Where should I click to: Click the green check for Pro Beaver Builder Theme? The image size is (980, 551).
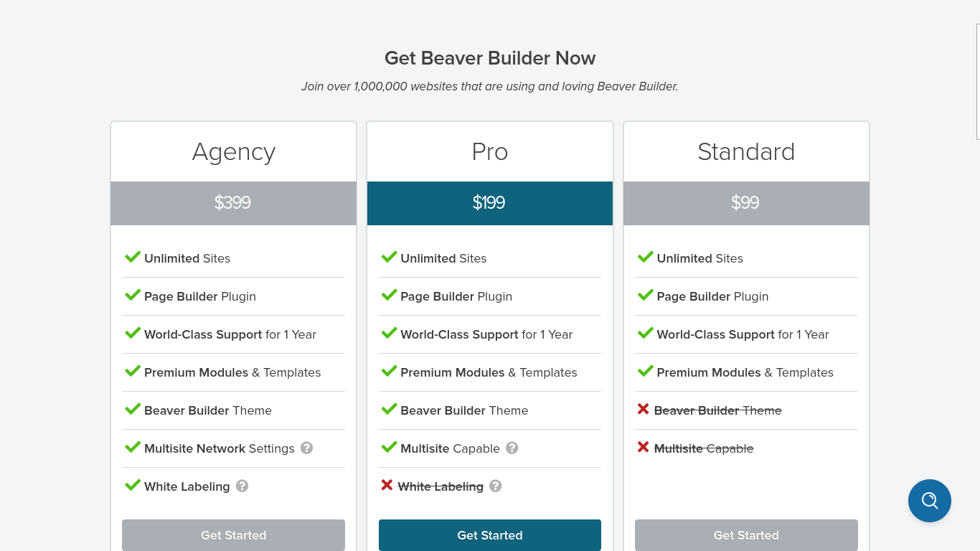[x=389, y=409]
